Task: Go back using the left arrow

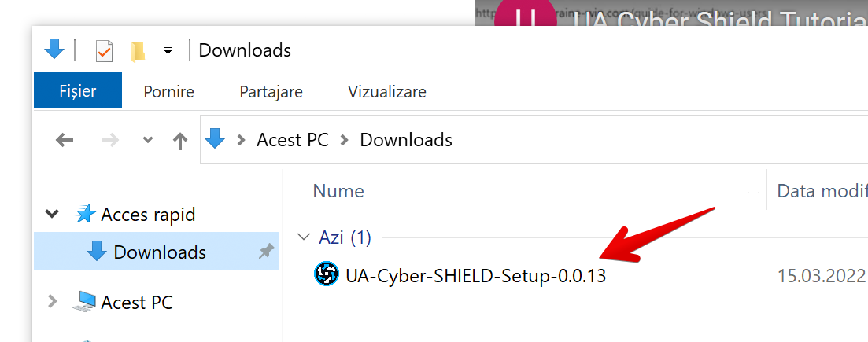Action: tap(65, 140)
